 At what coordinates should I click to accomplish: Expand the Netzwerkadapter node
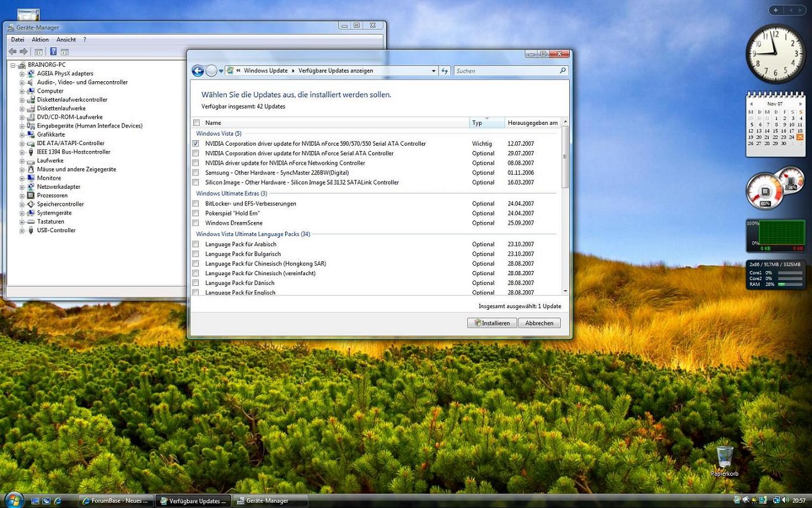coord(22,187)
